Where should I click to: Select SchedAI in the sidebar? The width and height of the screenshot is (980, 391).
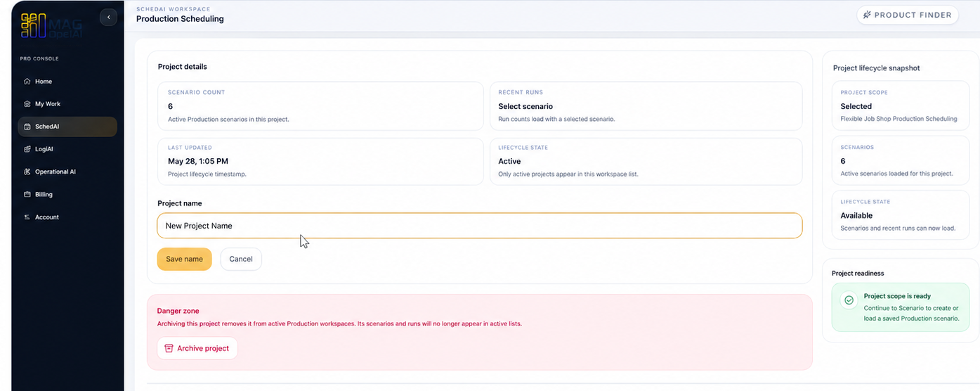tap(67, 127)
